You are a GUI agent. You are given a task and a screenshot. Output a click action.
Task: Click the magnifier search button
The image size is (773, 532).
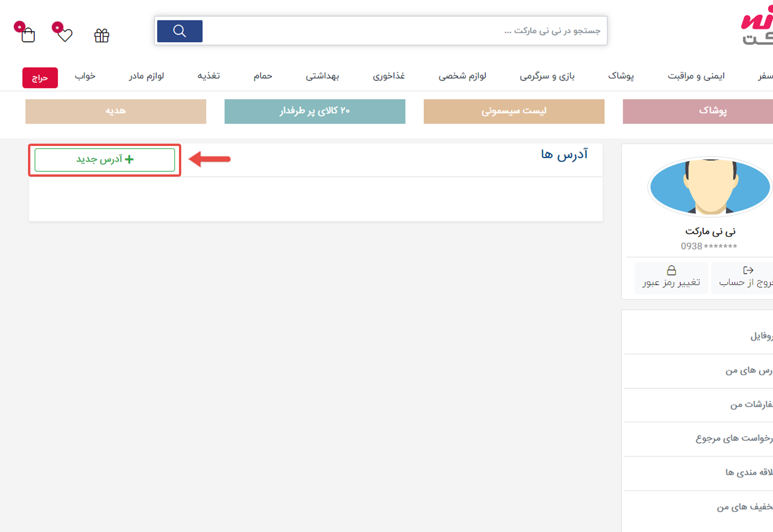click(x=179, y=31)
